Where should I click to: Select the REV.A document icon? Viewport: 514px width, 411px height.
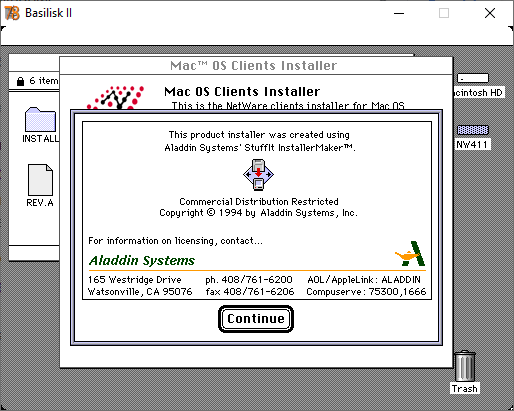pyautogui.click(x=40, y=180)
